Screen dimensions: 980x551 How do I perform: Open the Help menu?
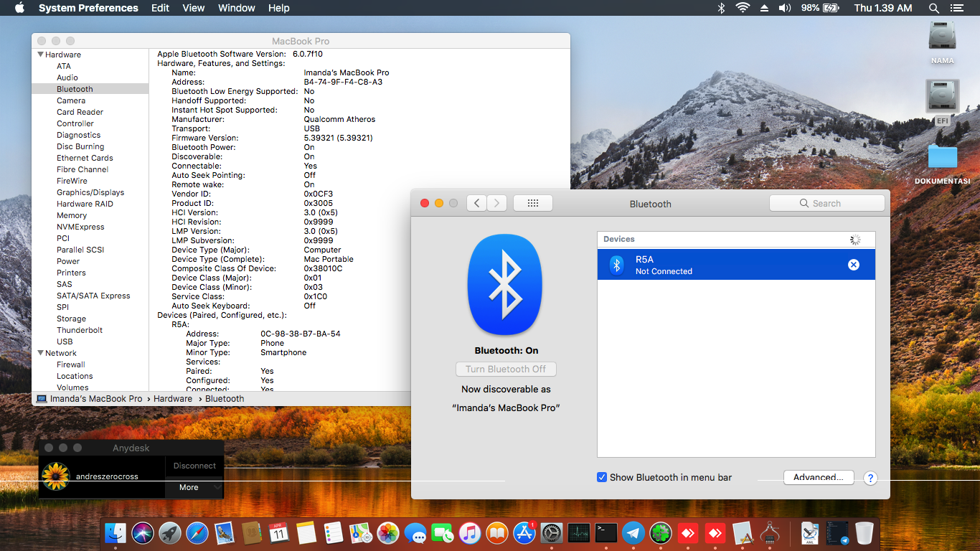(278, 8)
